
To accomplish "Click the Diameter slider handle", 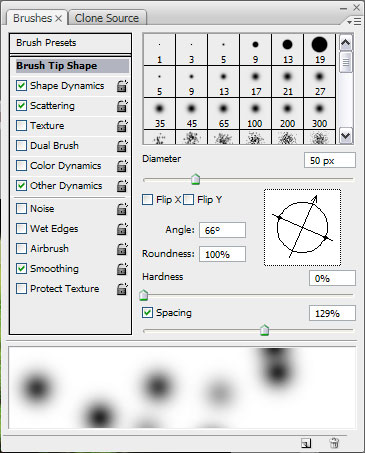I will pos(196,179).
